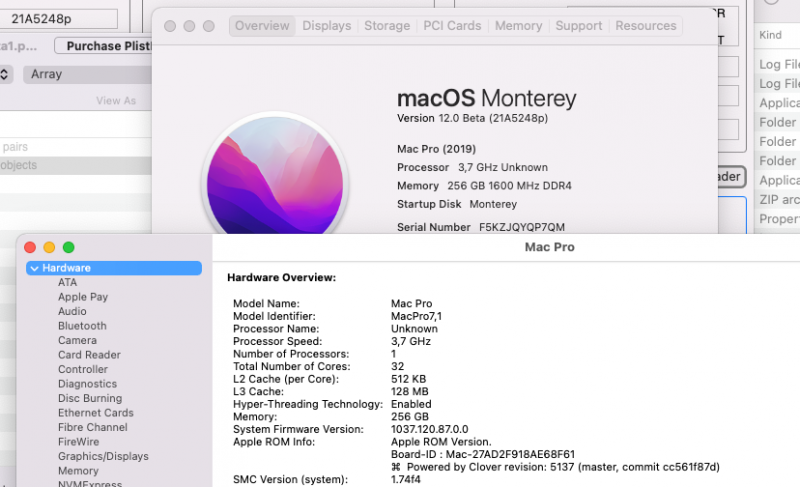Select Memory in the System Information sidebar
The height and width of the screenshot is (487, 800).
coord(78,471)
